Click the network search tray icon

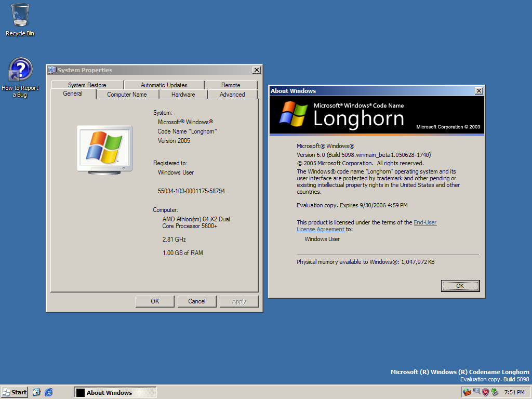pyautogui.click(x=476, y=392)
